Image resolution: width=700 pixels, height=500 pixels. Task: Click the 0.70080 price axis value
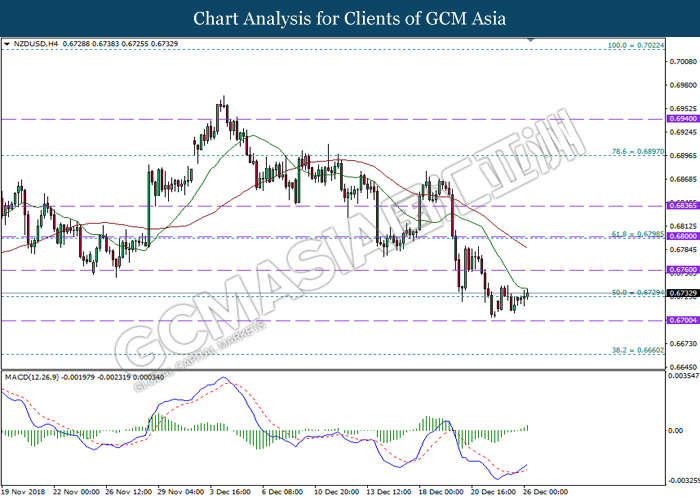pos(683,61)
